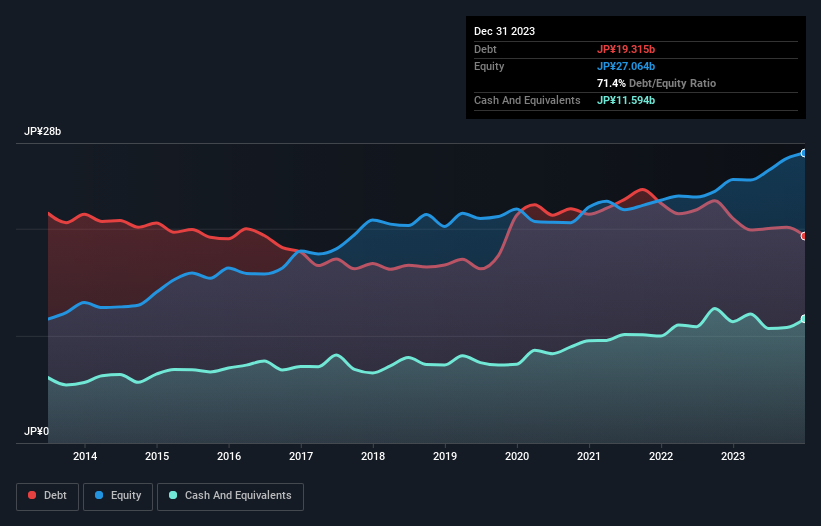The height and width of the screenshot is (526, 821).
Task: Select the red Debt endpoint marker
Action: 804,236
